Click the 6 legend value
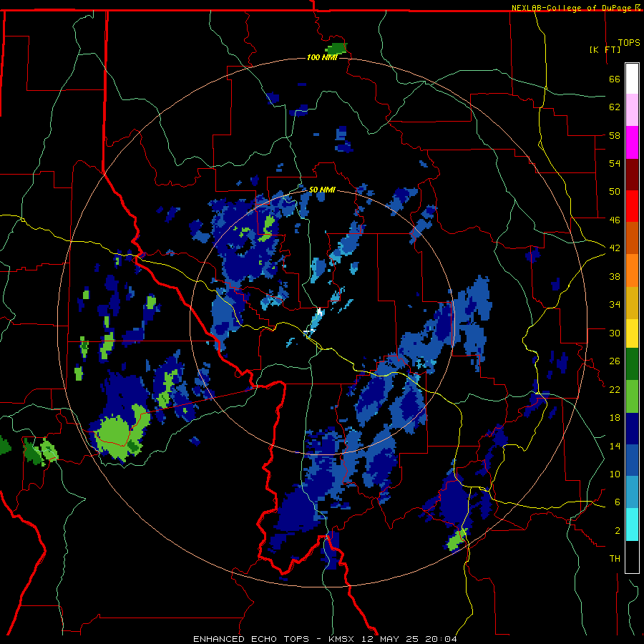The width and height of the screenshot is (644, 644). coord(618,502)
